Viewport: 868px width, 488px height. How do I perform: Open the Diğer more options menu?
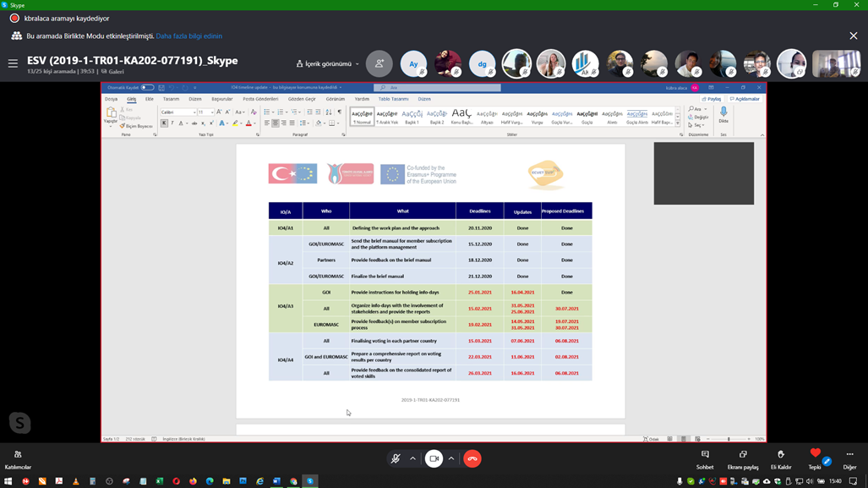[x=849, y=459]
